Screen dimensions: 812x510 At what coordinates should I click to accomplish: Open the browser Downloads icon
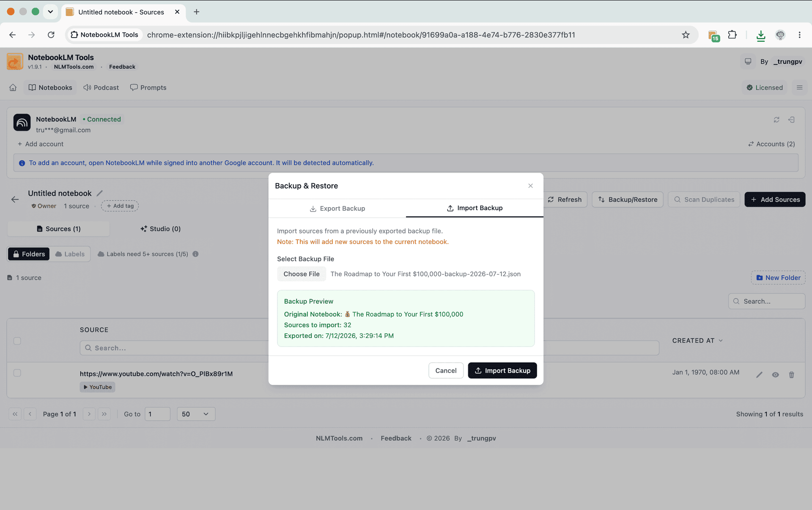pos(761,36)
